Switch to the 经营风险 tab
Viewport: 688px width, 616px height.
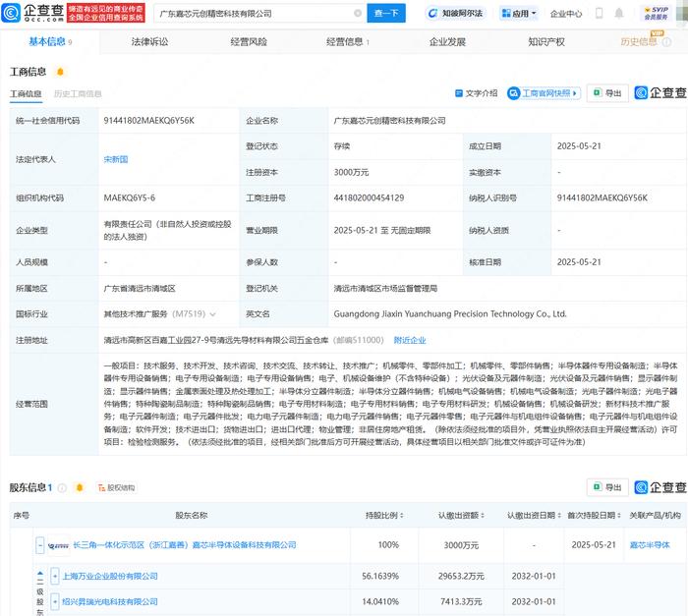(x=249, y=41)
